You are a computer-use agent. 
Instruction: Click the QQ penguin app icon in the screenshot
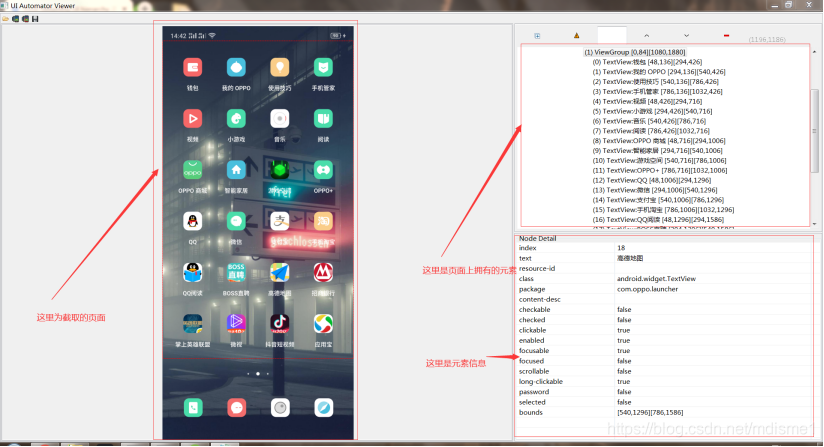[x=193, y=222]
